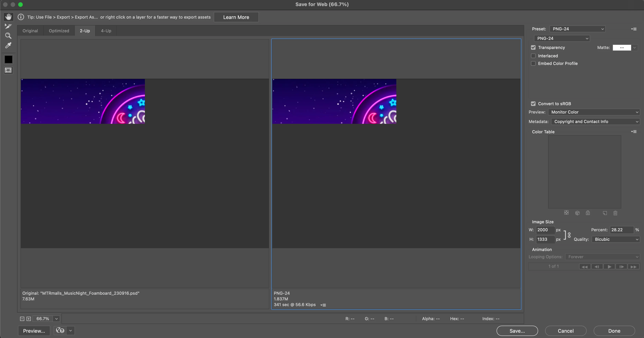Select the Zoom tool
Screen dimensions: 644x338
(8, 36)
